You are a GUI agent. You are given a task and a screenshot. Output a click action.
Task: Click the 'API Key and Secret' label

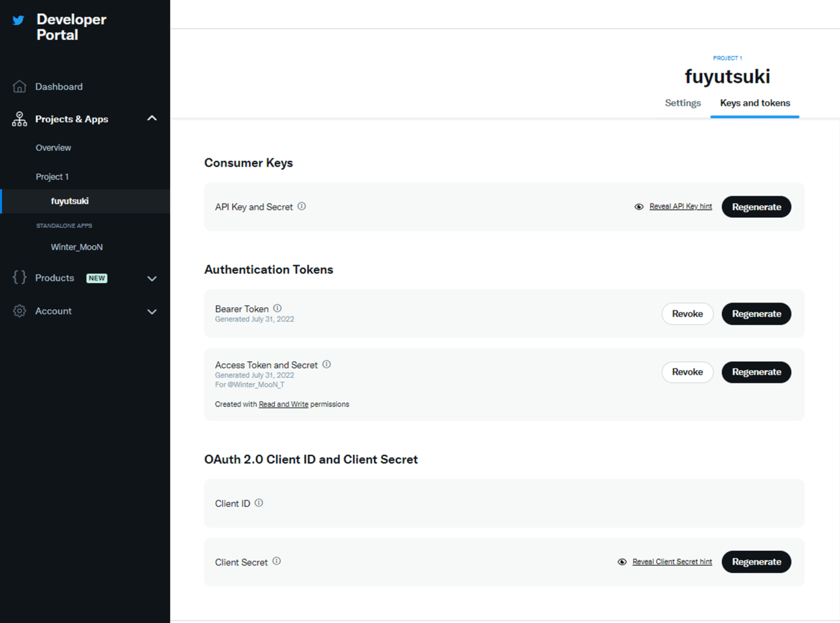pos(254,207)
